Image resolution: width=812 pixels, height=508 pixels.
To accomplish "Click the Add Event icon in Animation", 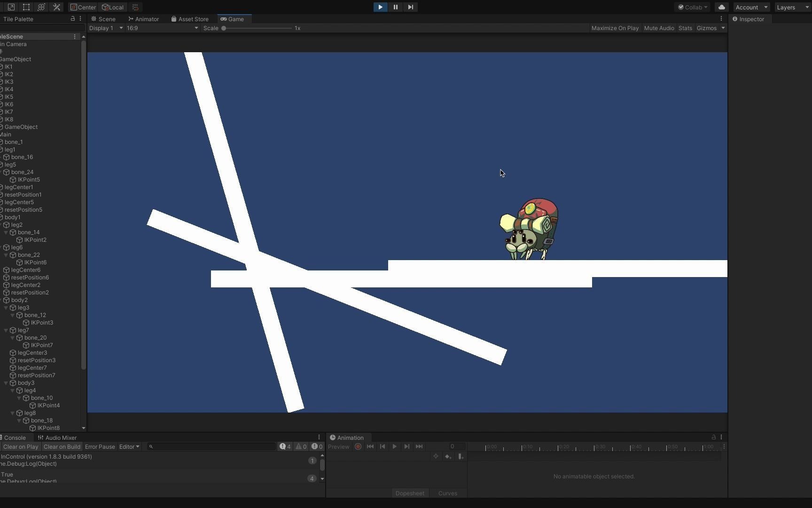I will point(461,456).
